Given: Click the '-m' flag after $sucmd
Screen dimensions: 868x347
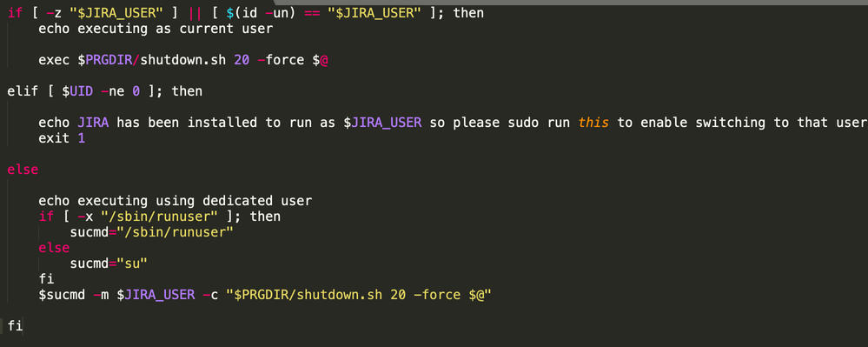Looking at the screenshot, I should click(101, 295).
